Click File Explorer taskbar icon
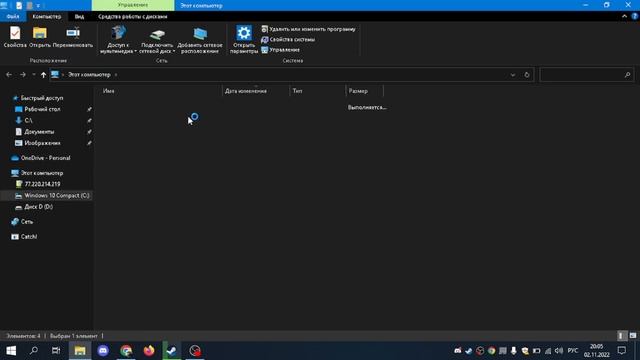The image size is (640, 360). [80, 351]
